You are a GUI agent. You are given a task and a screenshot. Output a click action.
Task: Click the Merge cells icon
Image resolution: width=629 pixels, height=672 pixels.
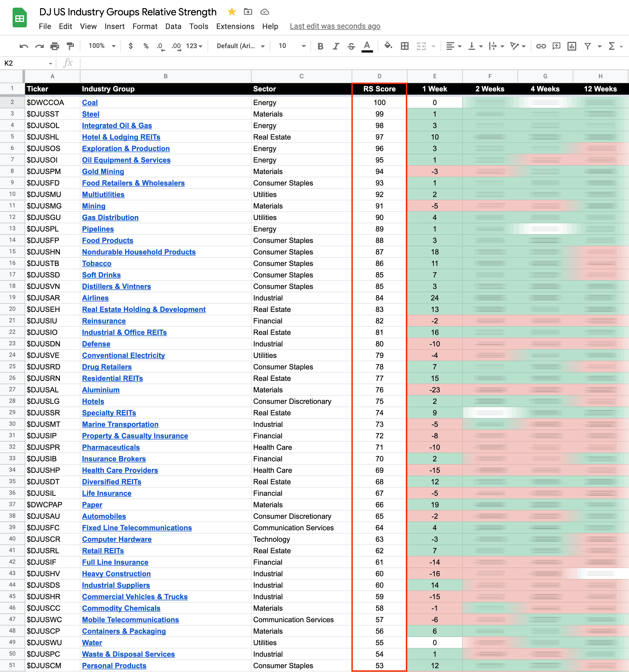(x=421, y=46)
